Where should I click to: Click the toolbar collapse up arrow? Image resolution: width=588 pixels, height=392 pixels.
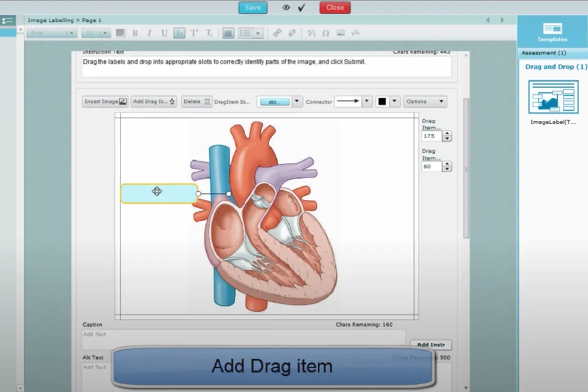click(x=20, y=29)
